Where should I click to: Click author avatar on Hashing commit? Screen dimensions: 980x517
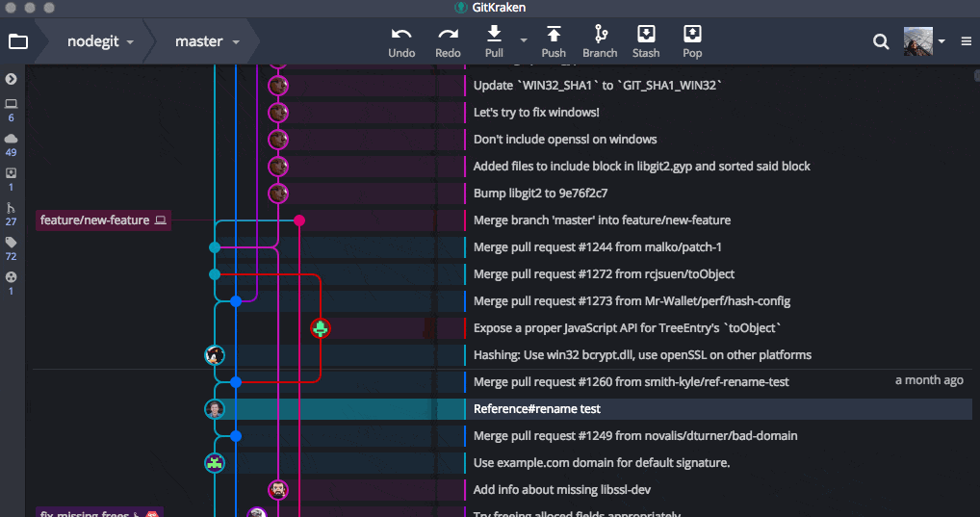215,355
